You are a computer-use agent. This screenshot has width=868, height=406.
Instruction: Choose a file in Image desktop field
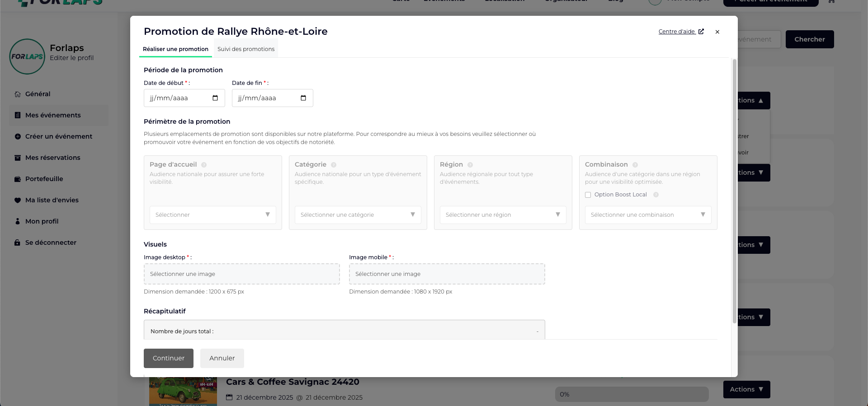point(241,274)
